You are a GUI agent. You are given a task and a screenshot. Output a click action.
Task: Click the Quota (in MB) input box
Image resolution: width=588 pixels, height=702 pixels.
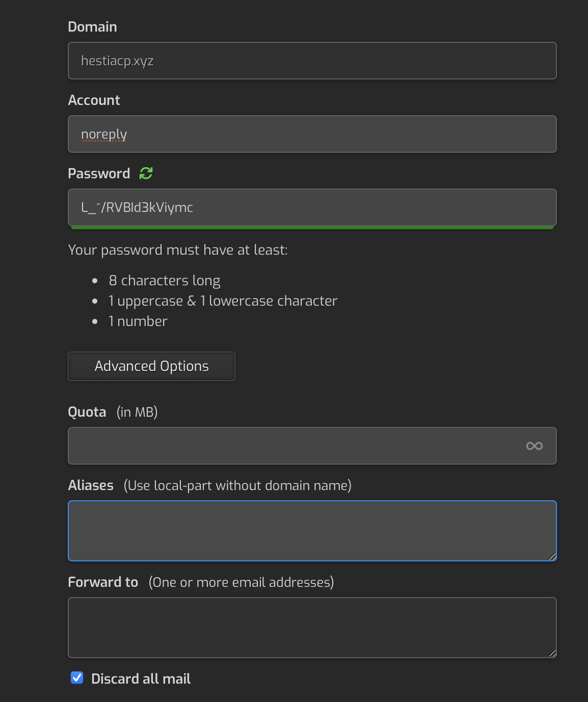(312, 446)
